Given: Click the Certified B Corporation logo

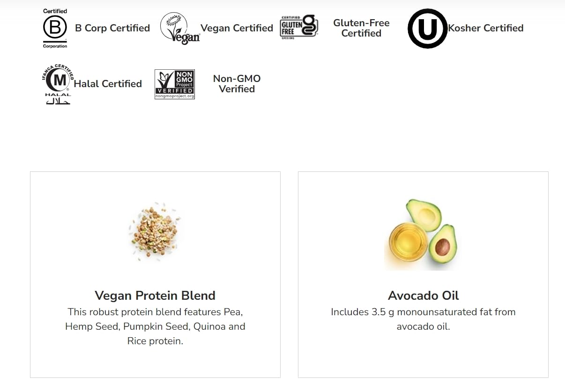Looking at the screenshot, I should [55, 28].
